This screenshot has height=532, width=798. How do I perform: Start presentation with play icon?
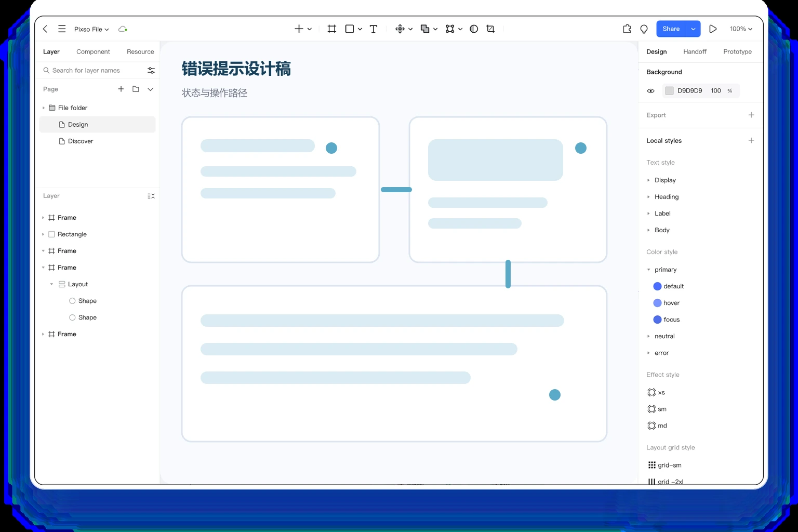click(x=713, y=29)
